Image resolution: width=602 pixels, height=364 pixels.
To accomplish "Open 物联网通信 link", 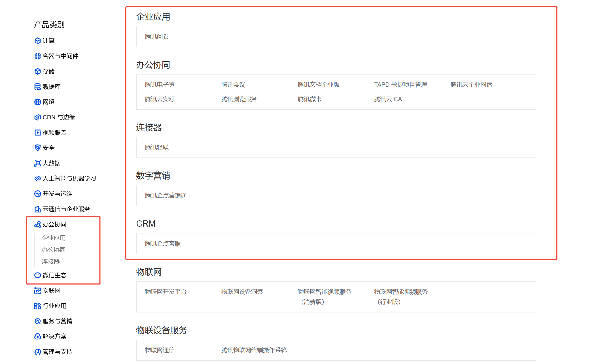I will (160, 350).
